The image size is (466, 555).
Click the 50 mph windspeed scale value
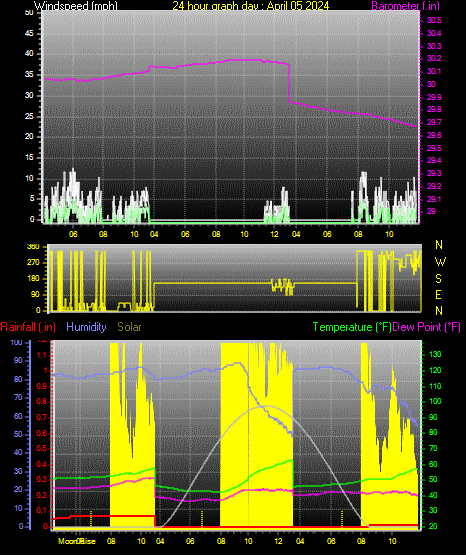(29, 12)
